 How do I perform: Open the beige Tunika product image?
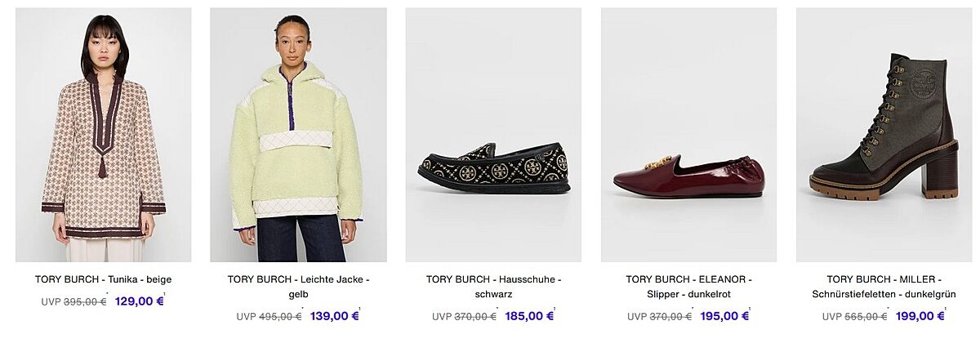point(103,135)
